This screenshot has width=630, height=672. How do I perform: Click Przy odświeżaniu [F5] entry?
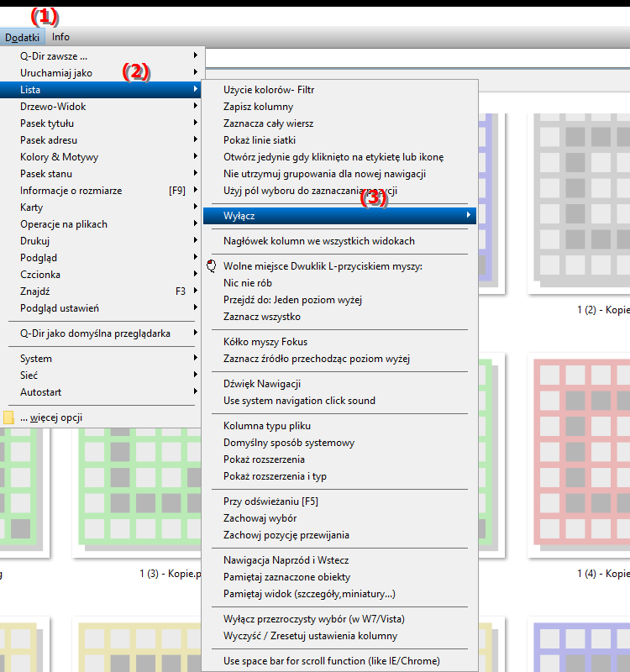tap(340, 501)
